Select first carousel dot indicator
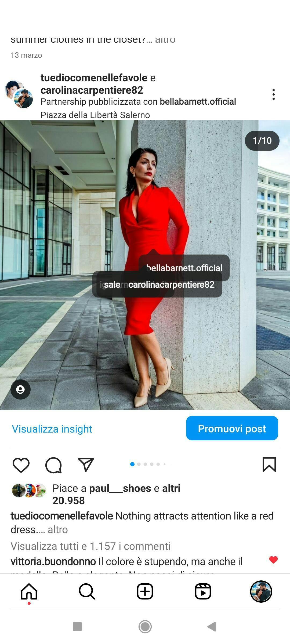This screenshot has width=290, height=644. click(132, 464)
